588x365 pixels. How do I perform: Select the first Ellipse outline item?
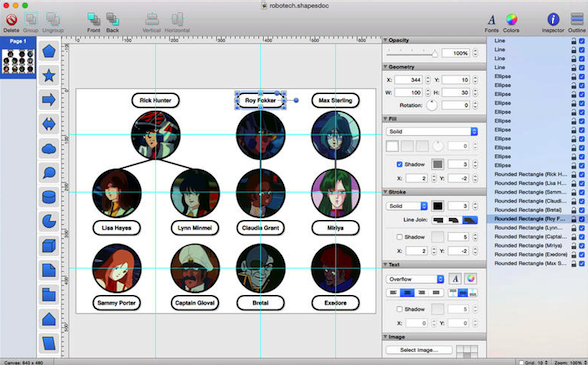tap(502, 76)
